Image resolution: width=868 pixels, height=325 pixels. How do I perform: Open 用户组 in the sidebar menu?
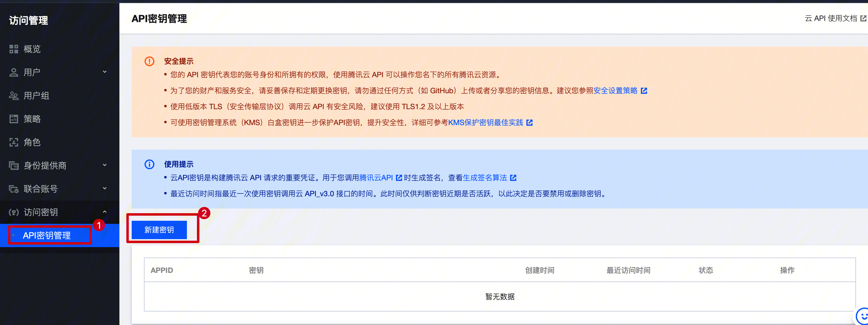(37, 96)
